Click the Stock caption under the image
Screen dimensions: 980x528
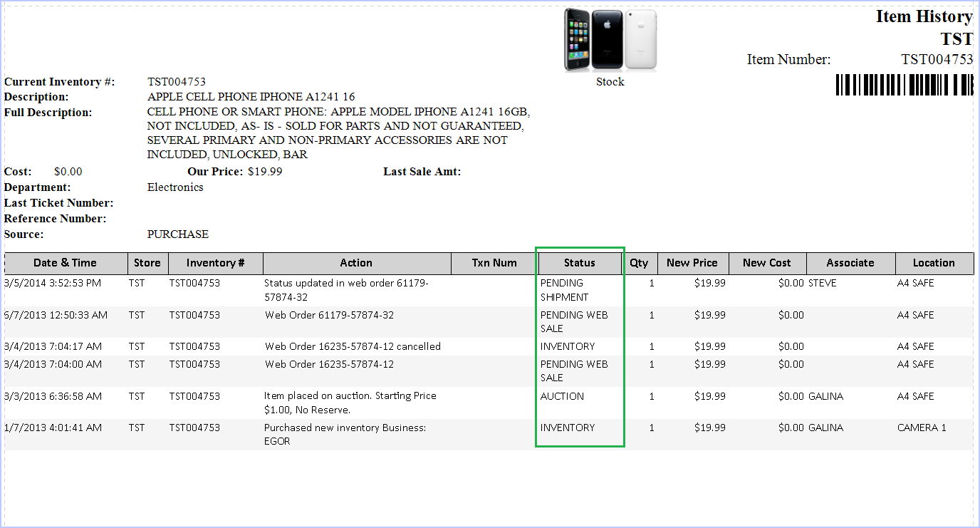(610, 82)
